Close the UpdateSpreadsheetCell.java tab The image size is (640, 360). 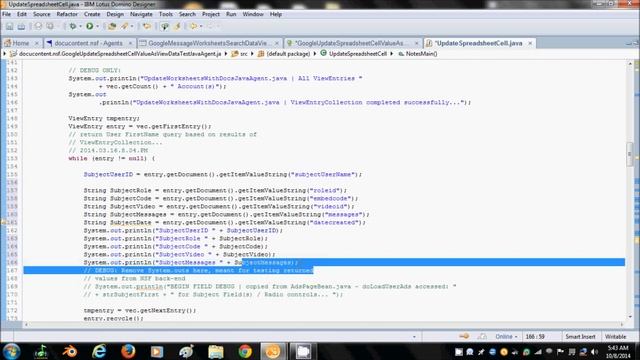[530, 43]
